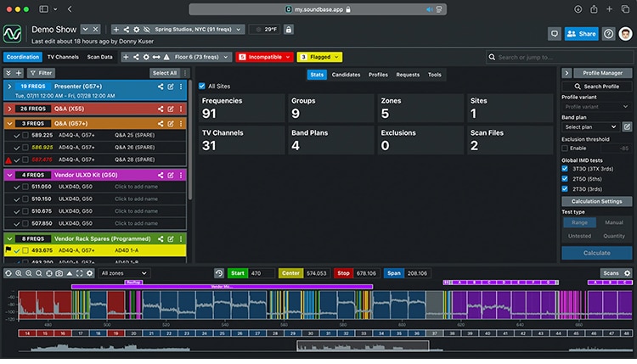Check the box for frequency 511.050
Viewport: 637px width, 364px height.
click(25, 187)
